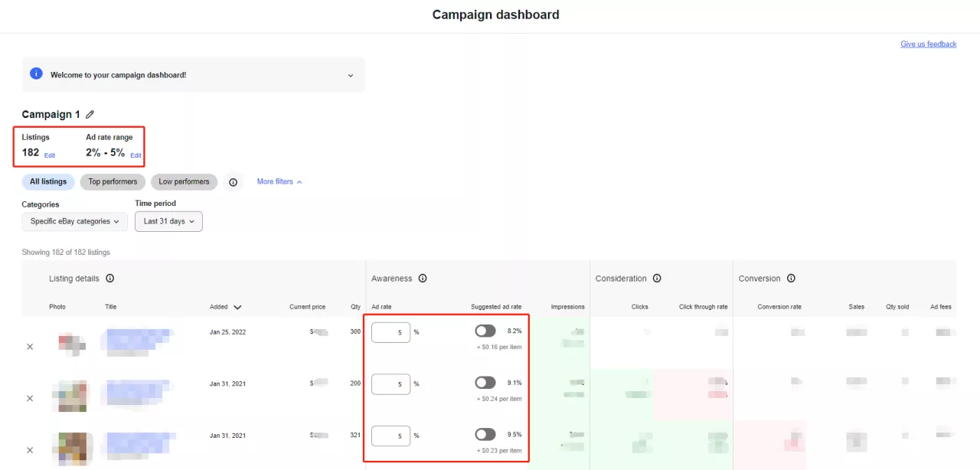
Task: Enable suggested ad rate 8.2% toggle
Action: pos(485,331)
